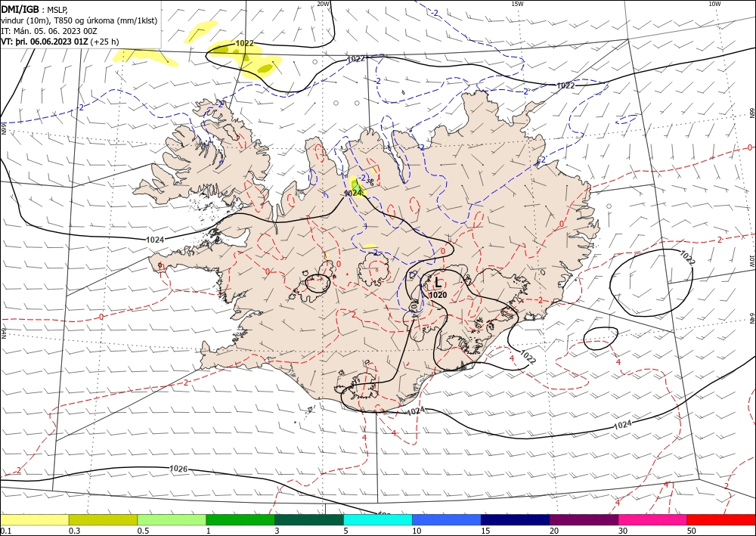Select the purple 20–30 mm legend swatch
This screenshot has width=756, height=536.
(x=584, y=519)
